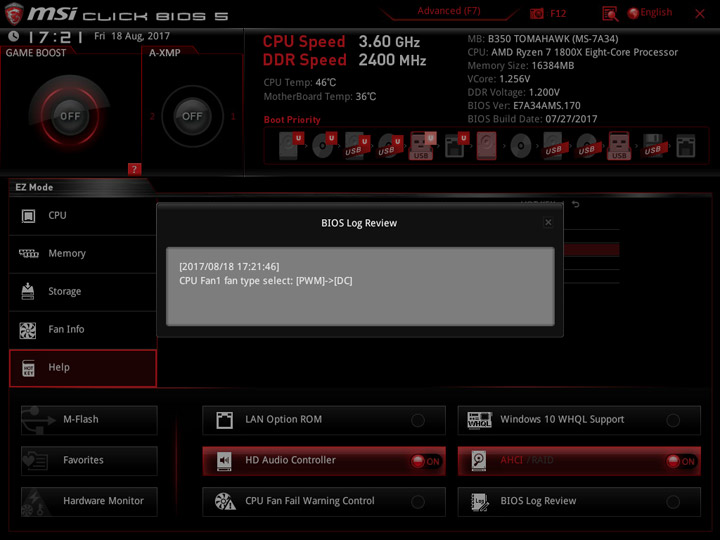Select the legacy USB CD/DVD boot icon

click(x=587, y=146)
